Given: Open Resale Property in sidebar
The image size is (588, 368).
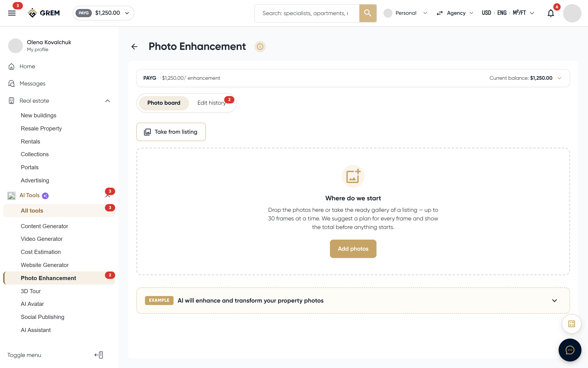Looking at the screenshot, I should [41, 129].
